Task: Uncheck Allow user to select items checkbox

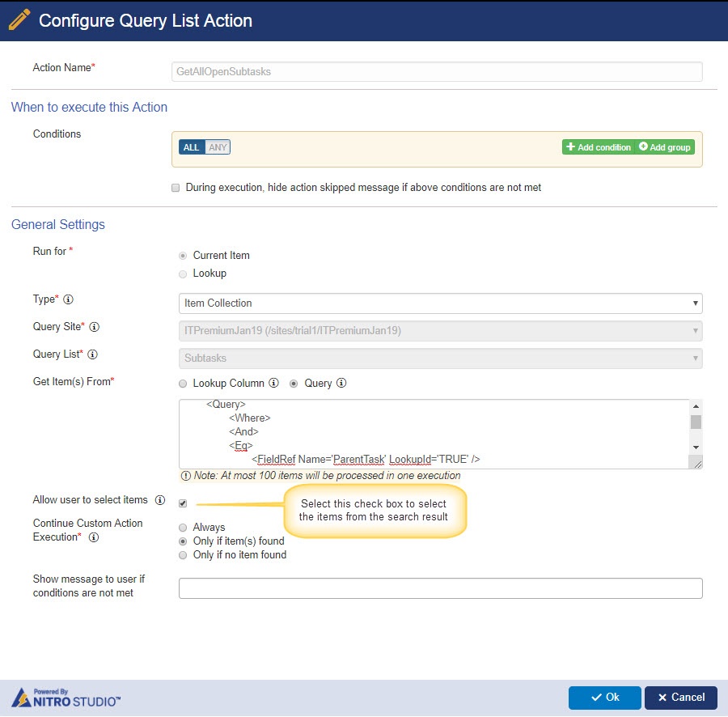Action: tap(183, 503)
